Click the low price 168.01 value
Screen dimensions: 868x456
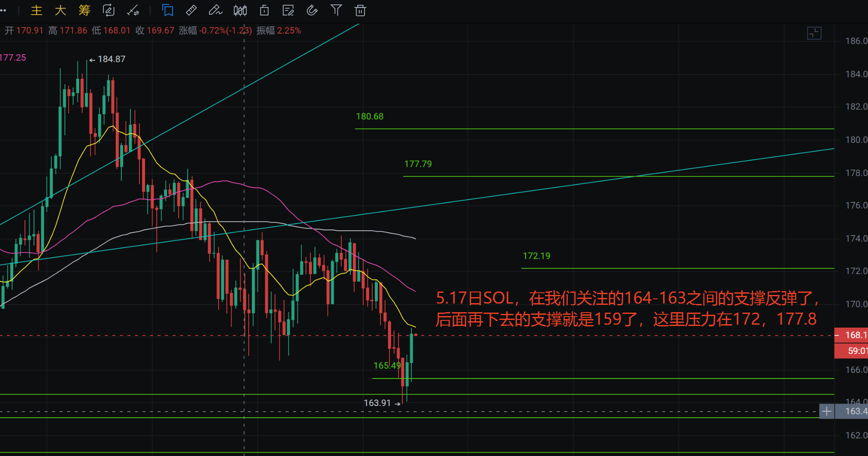point(117,31)
